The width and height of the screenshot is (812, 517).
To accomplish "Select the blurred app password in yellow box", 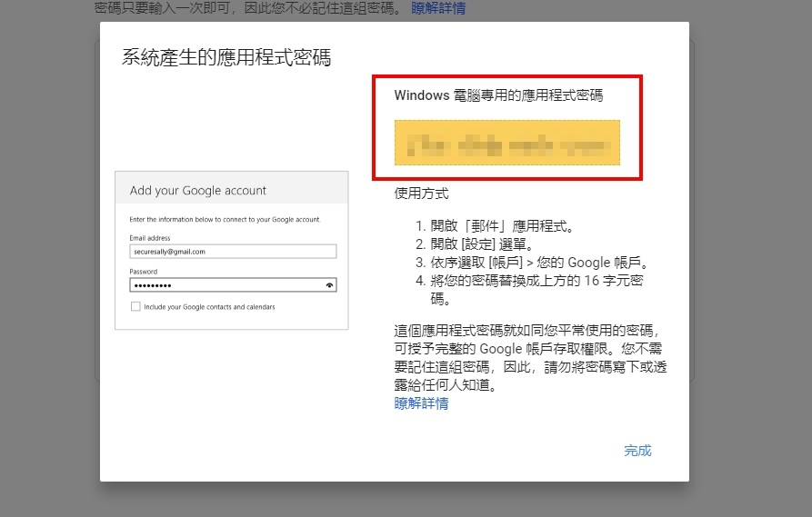I will (507, 143).
